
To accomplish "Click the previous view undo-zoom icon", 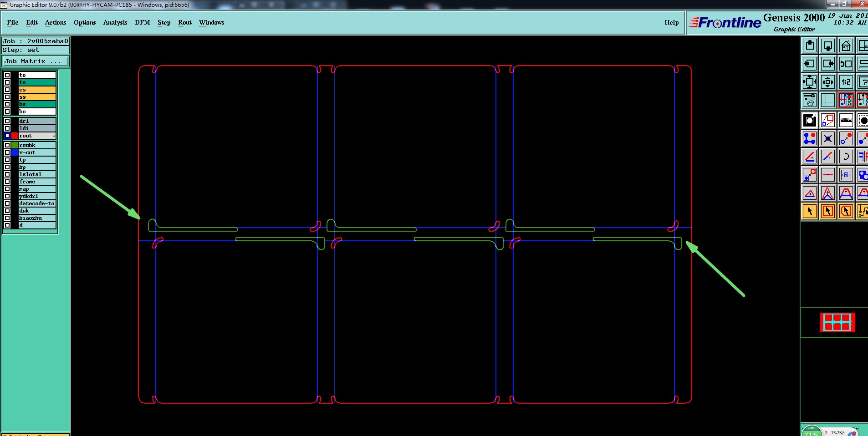I will click(x=846, y=64).
